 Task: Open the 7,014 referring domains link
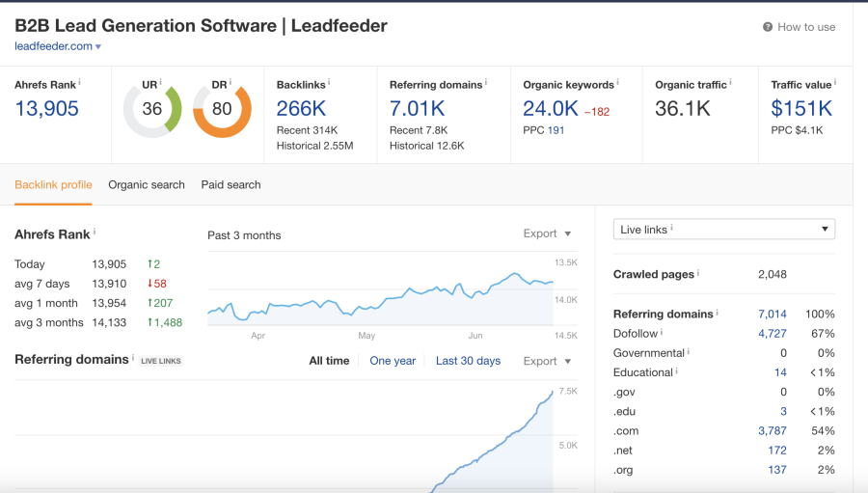(773, 315)
